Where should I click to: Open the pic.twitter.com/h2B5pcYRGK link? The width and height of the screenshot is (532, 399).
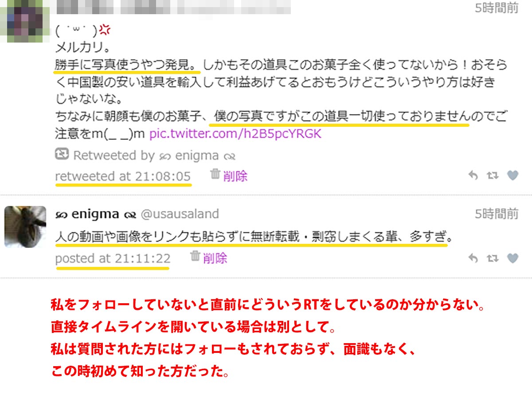[235, 134]
